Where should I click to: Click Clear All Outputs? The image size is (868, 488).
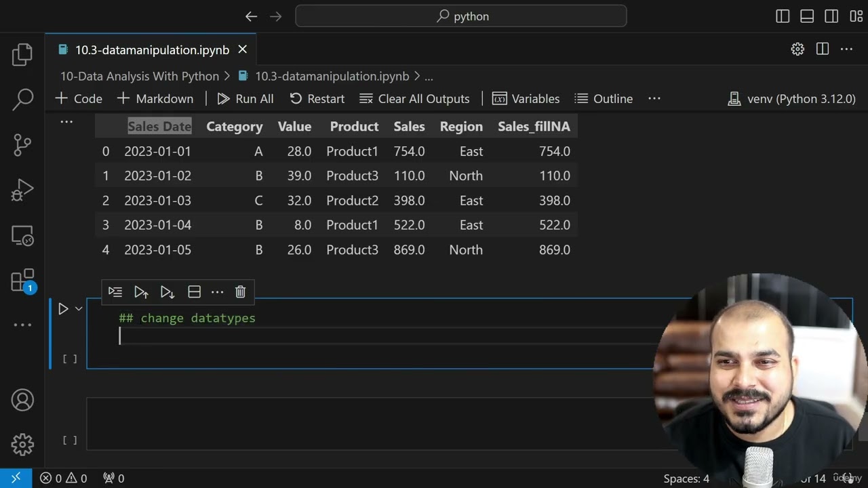414,98
